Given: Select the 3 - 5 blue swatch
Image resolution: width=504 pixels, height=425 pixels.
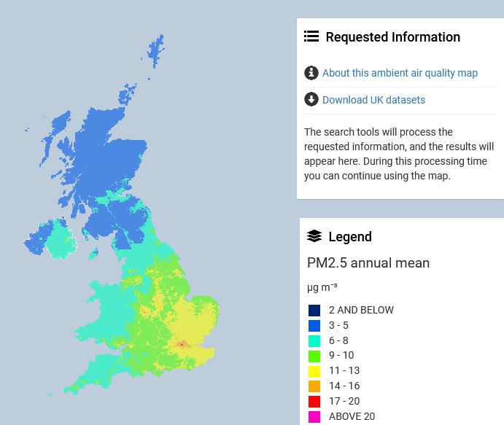Looking at the screenshot, I should click(x=314, y=326).
